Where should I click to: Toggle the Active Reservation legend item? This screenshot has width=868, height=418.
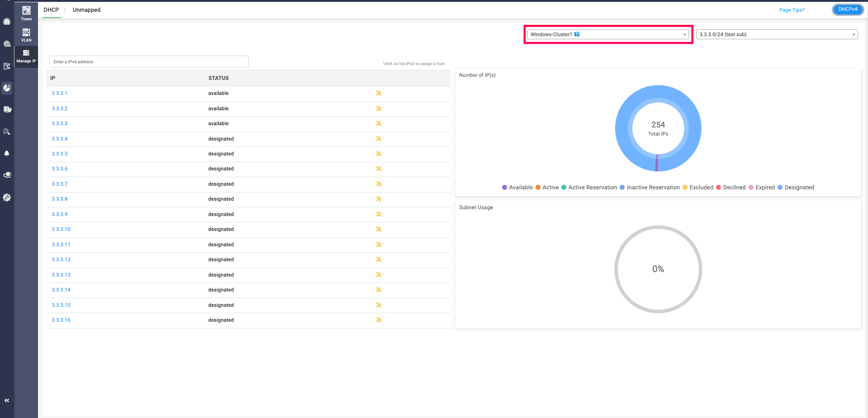tap(589, 188)
